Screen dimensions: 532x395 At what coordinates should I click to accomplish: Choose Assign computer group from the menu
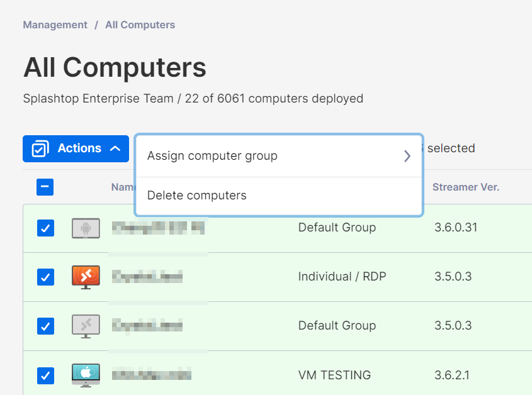(279, 156)
